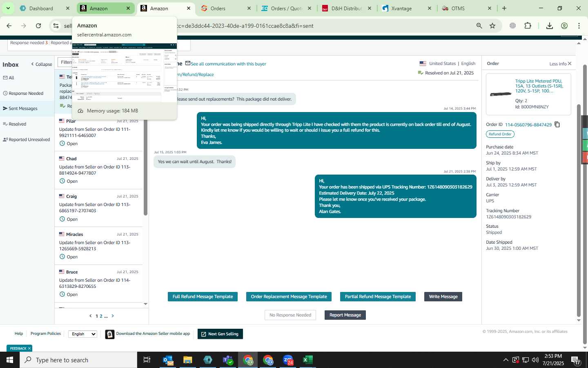Click the Refund Order button

(x=500, y=134)
